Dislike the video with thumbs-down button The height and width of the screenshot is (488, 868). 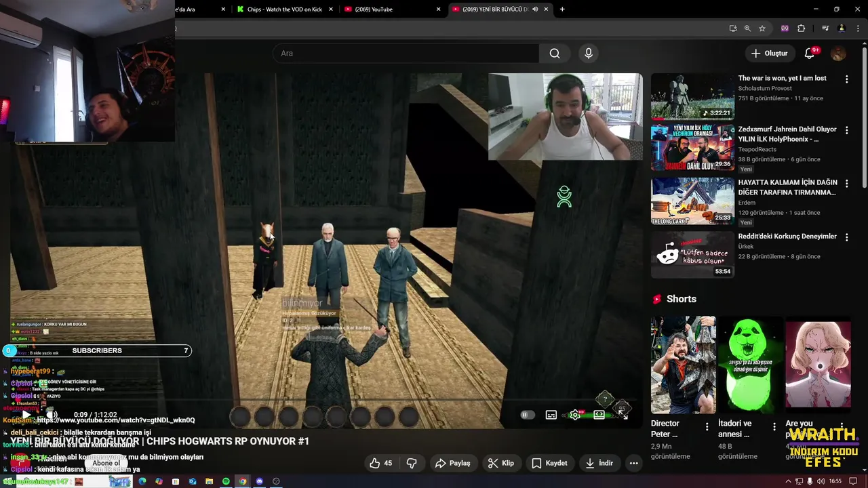(412, 463)
